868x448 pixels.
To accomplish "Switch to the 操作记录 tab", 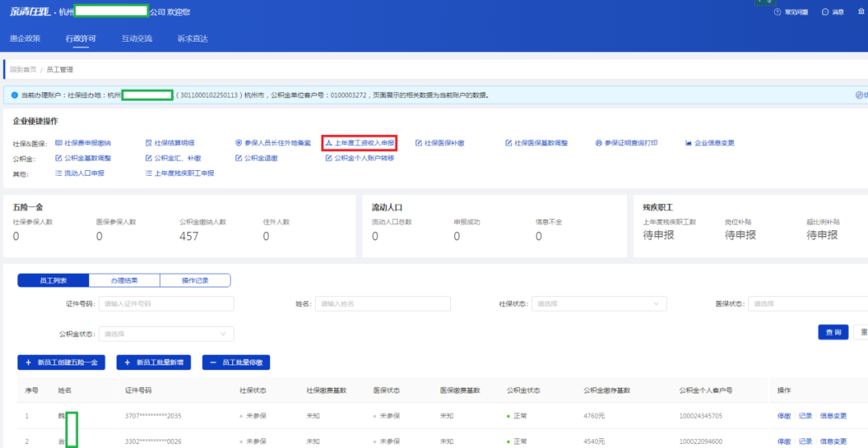I will (194, 280).
